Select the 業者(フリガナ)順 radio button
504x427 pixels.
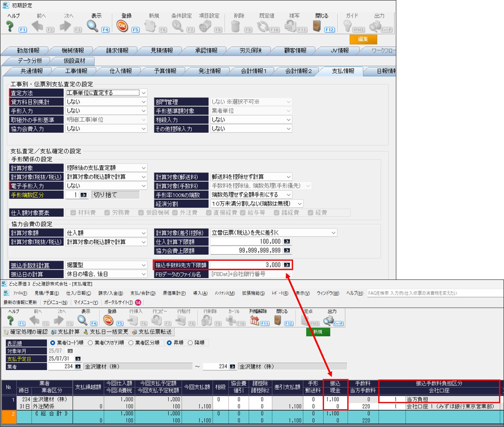[90, 343]
